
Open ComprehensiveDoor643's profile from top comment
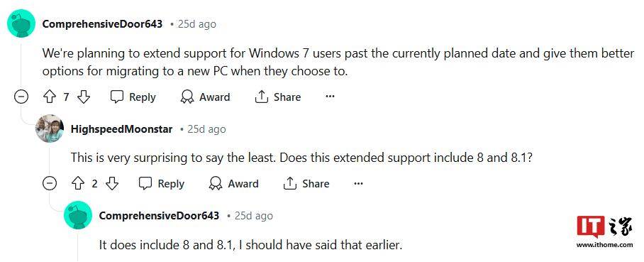coord(102,24)
